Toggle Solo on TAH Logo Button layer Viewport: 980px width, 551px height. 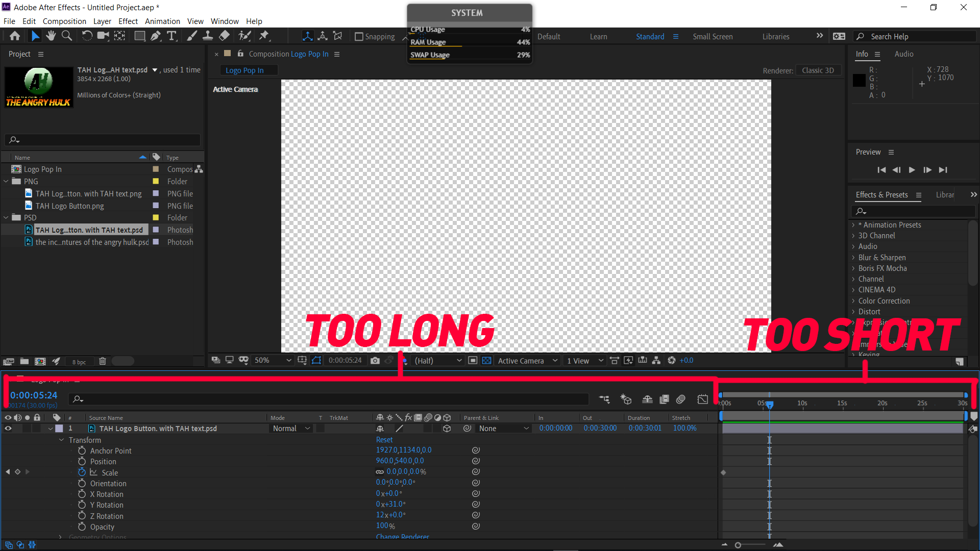click(x=27, y=429)
